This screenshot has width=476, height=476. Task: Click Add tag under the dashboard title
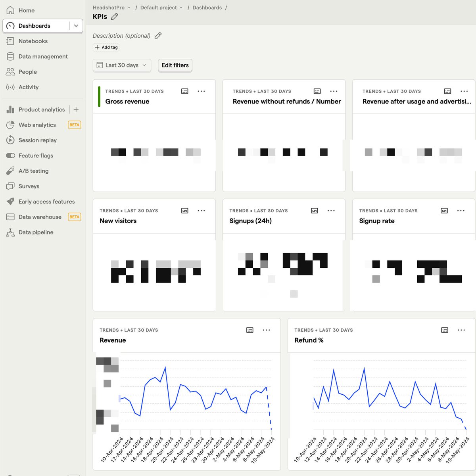pos(106,47)
